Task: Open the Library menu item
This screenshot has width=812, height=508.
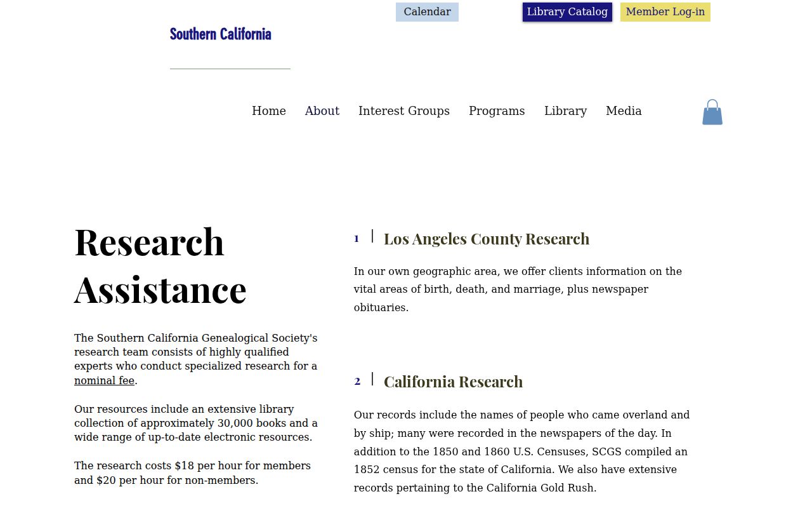Action: point(565,111)
